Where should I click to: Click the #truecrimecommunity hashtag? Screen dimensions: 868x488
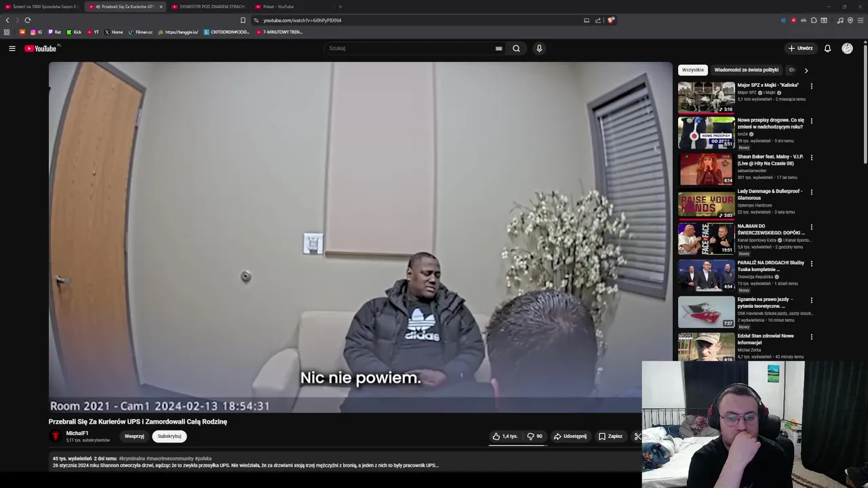170,459
